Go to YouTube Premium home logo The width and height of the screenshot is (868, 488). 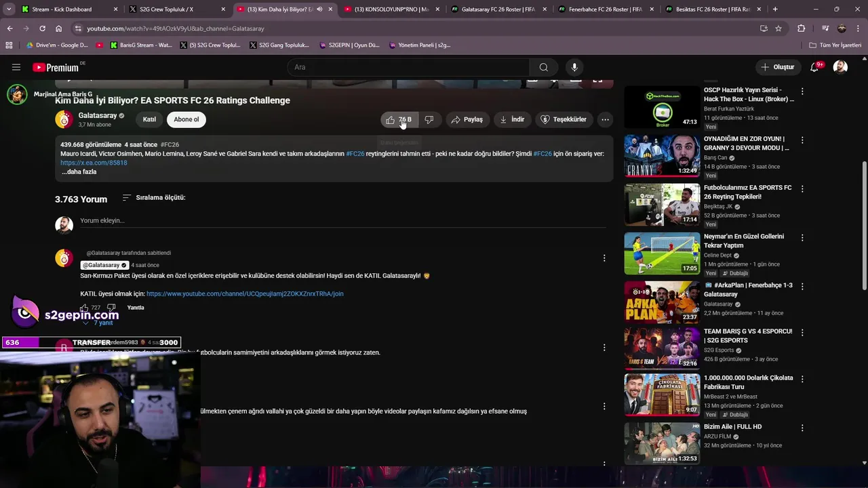(x=56, y=67)
